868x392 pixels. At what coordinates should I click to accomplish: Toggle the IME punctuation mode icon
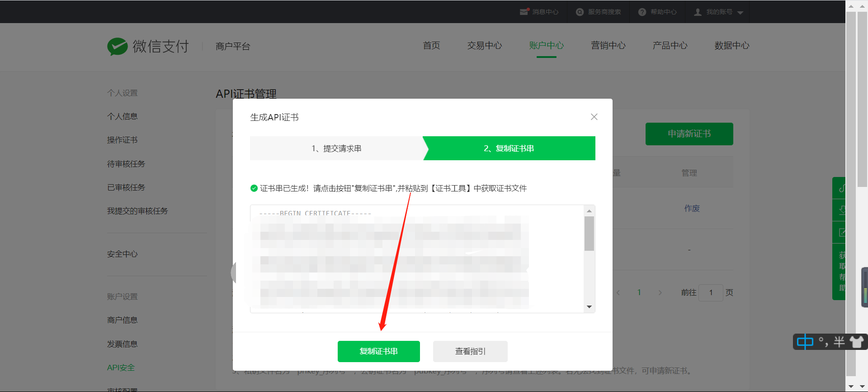click(824, 342)
